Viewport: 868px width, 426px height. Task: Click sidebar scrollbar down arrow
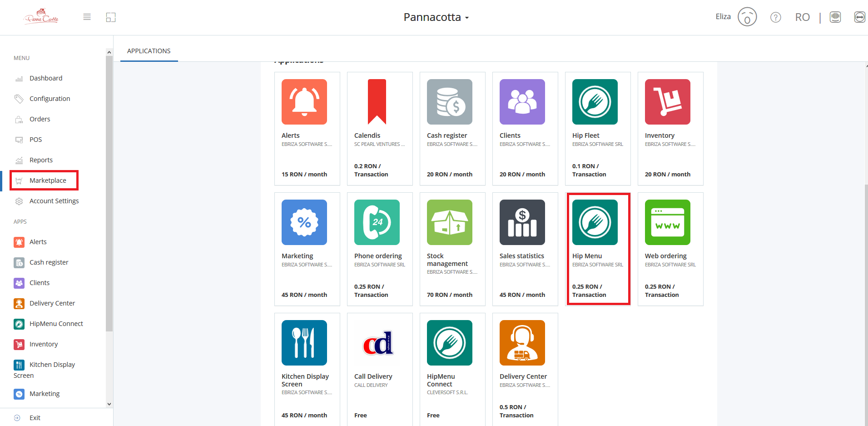pyautogui.click(x=109, y=404)
